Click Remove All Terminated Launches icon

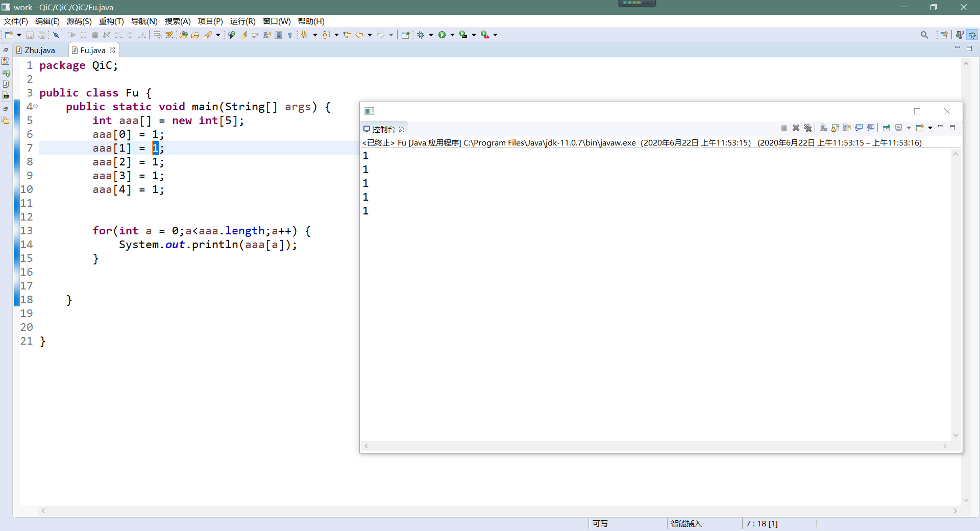click(807, 128)
